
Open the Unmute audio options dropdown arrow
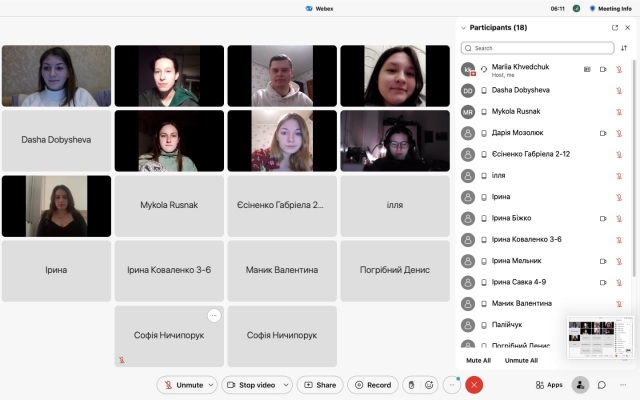(211, 385)
